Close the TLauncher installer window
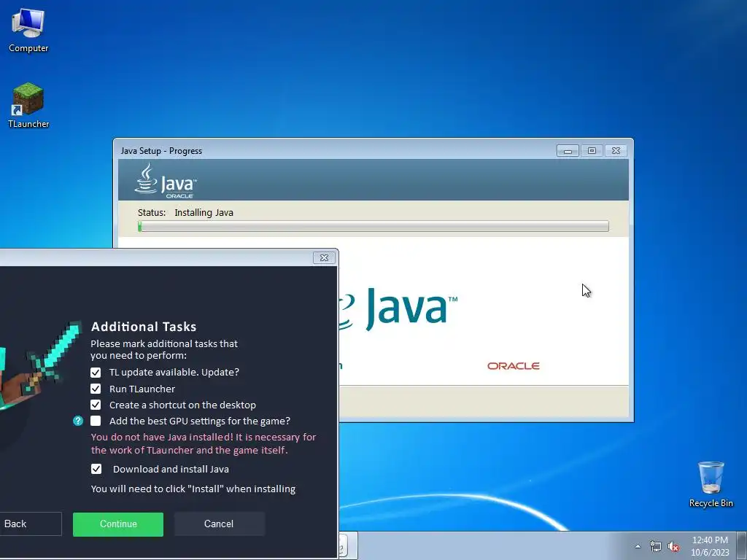This screenshot has height=560, width=747. (x=324, y=257)
